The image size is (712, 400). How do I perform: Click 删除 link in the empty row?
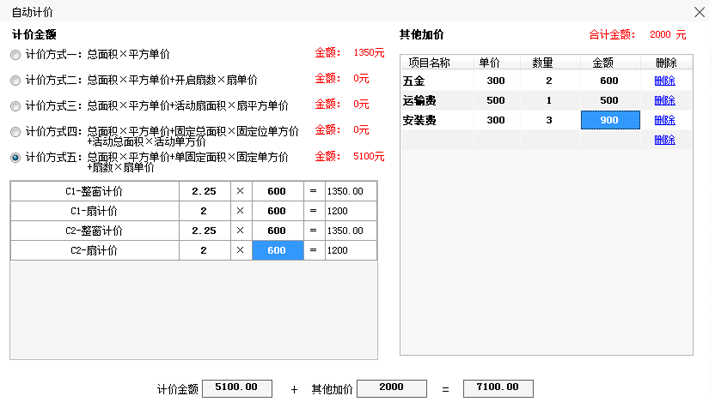pyautogui.click(x=664, y=140)
